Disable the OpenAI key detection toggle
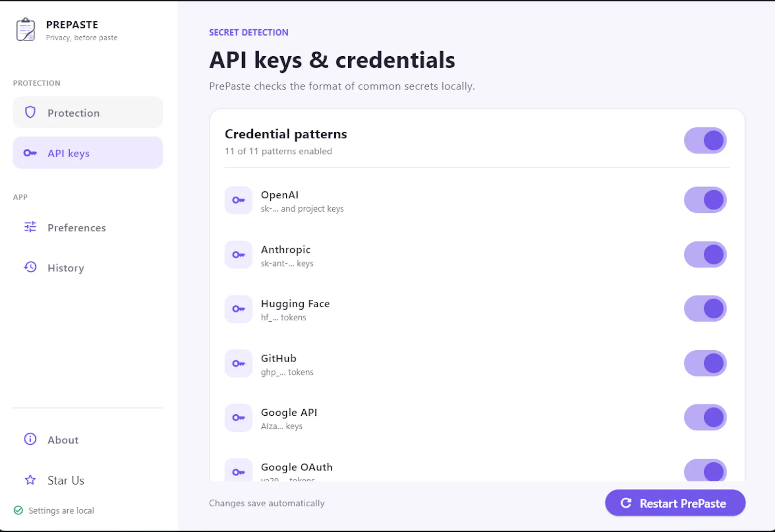This screenshot has width=775, height=532. (x=705, y=200)
